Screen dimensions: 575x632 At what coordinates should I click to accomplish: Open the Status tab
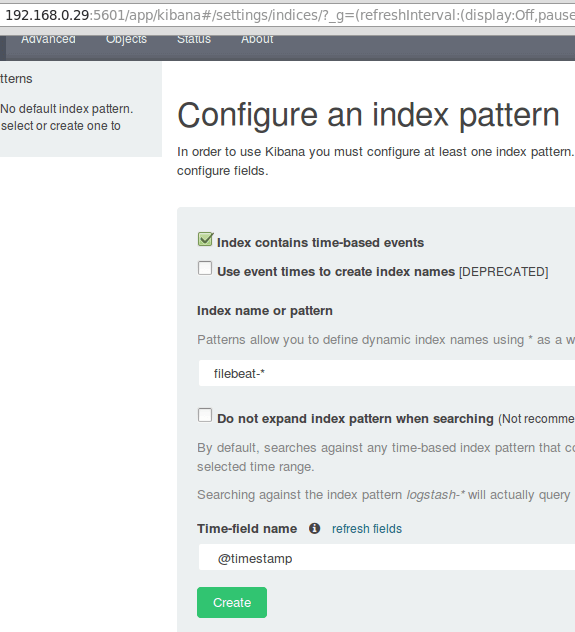pyautogui.click(x=194, y=40)
